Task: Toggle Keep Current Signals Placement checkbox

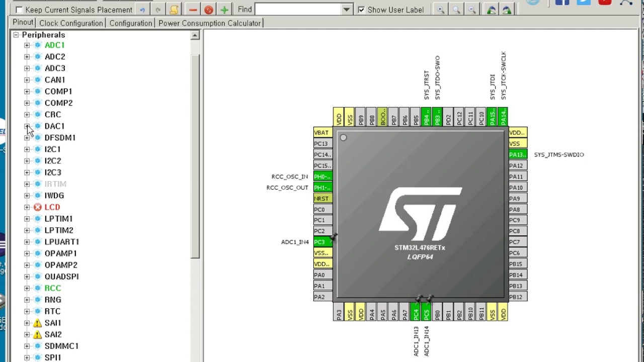Action: 19,10
